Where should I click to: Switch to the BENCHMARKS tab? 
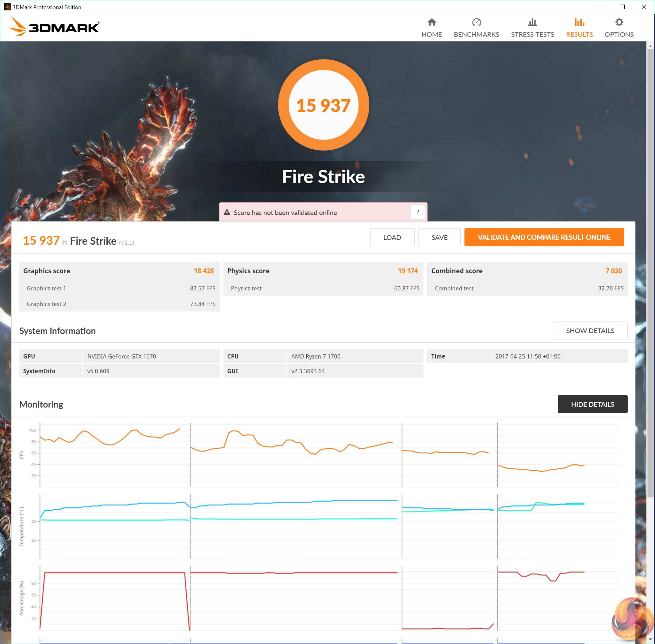476,34
